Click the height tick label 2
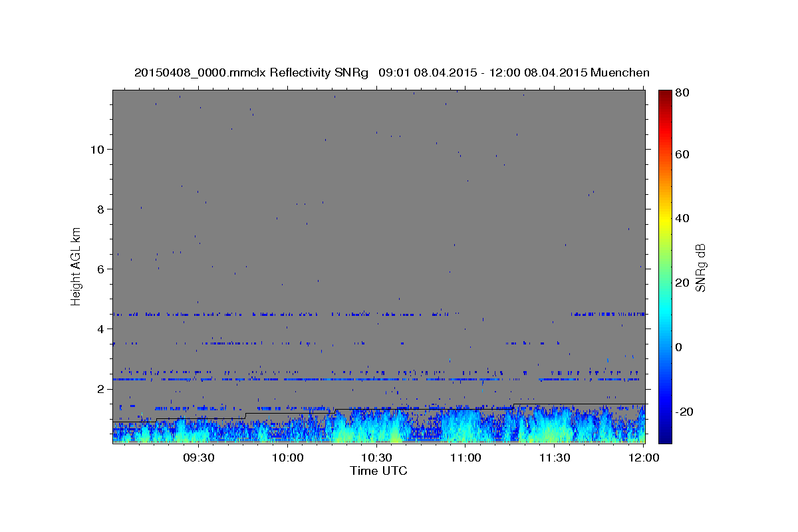Screen dimensions: 798x532 click(100, 388)
